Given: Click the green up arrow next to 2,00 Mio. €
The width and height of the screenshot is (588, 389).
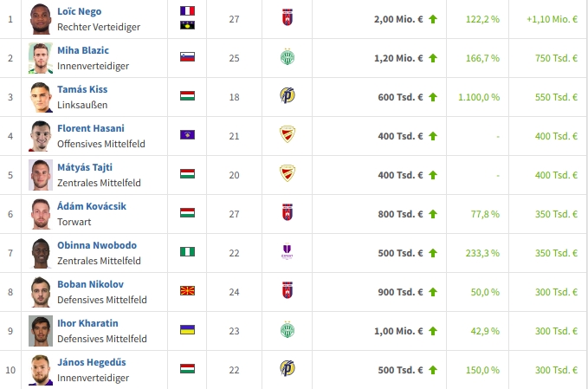Looking at the screenshot, I should click(x=433, y=19).
